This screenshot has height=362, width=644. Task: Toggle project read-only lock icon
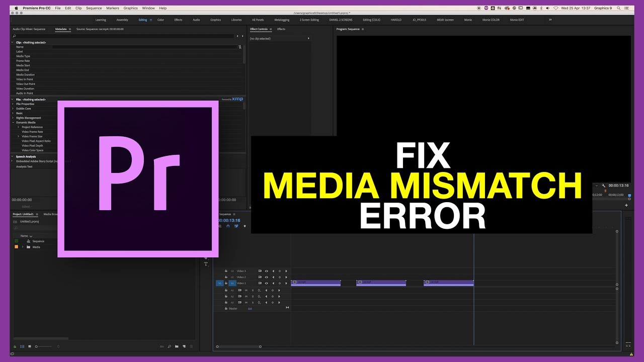click(15, 346)
